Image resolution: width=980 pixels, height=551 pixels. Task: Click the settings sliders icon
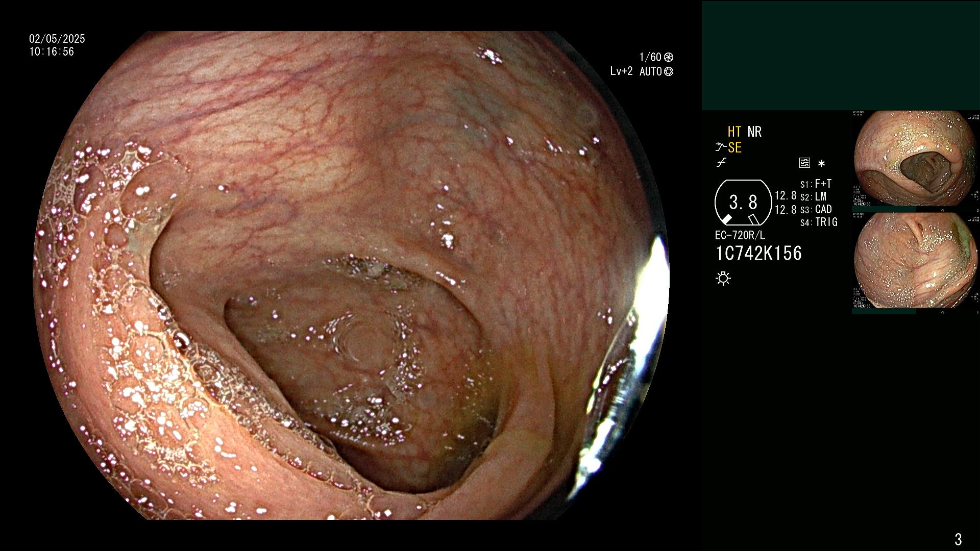[804, 163]
